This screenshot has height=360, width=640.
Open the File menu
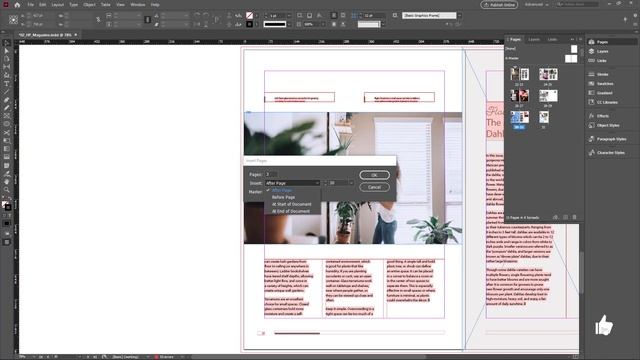(x=31, y=5)
